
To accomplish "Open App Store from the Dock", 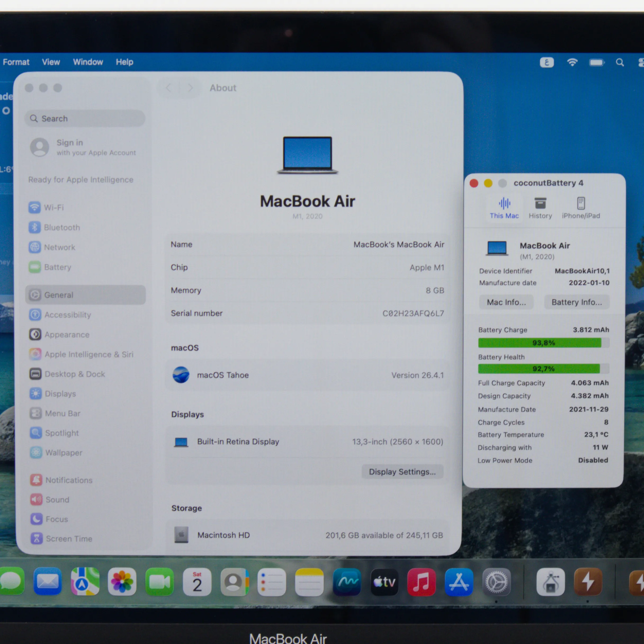I will click(459, 583).
